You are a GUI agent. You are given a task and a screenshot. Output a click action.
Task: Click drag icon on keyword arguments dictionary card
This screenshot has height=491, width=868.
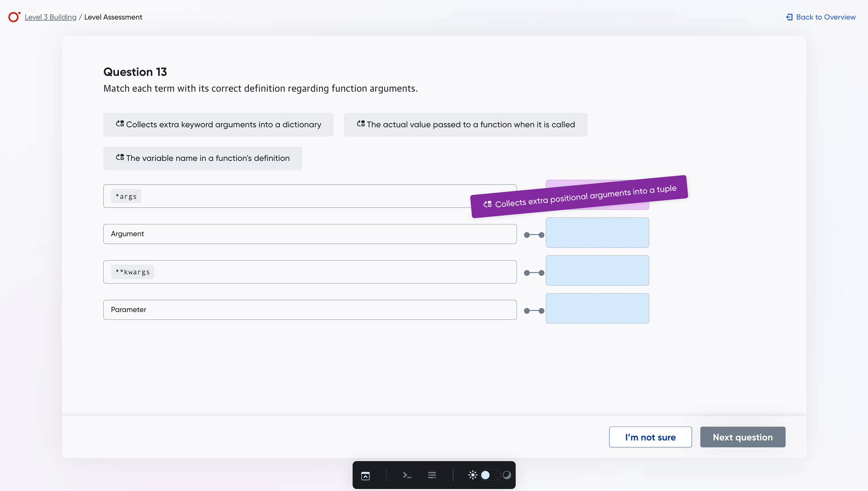120,124
